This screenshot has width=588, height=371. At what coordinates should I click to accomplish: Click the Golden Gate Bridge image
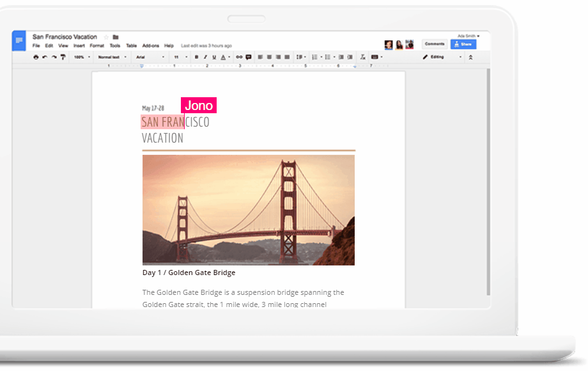[248, 210]
